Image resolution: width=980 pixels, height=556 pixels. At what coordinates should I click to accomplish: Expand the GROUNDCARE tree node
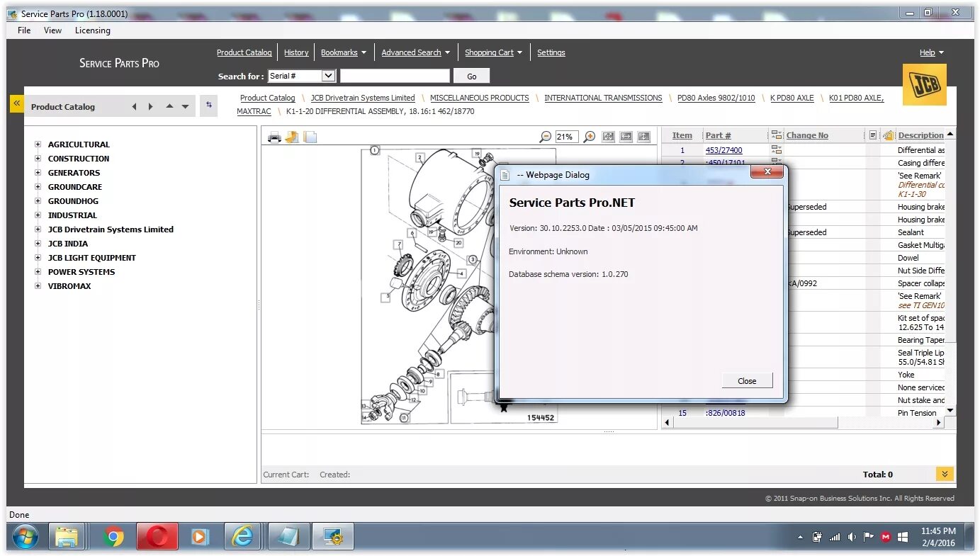[38, 187]
